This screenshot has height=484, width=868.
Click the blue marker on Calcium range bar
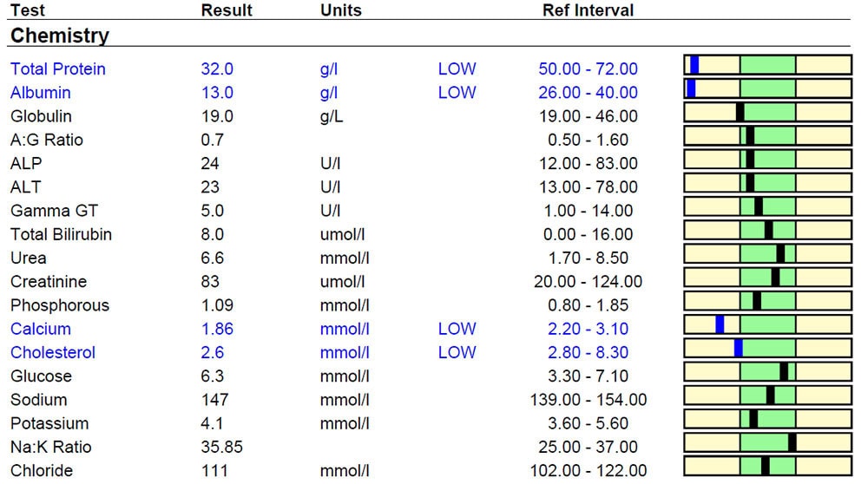[720, 324]
